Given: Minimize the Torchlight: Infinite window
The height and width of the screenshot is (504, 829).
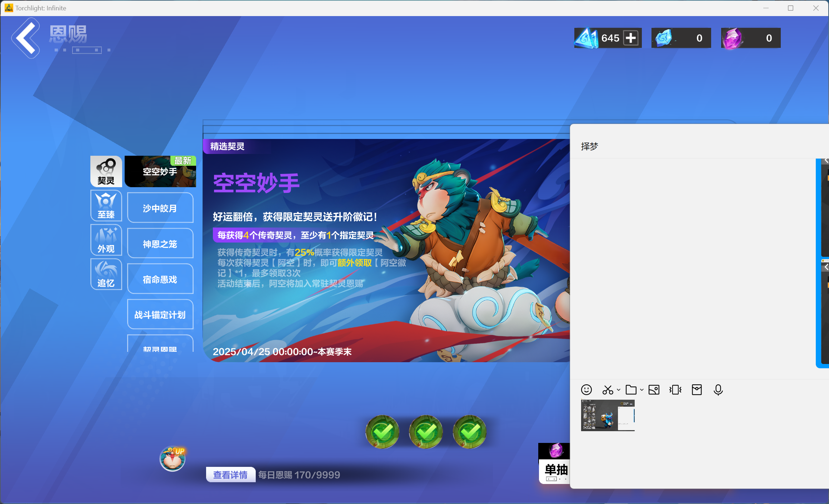Looking at the screenshot, I should (x=766, y=8).
